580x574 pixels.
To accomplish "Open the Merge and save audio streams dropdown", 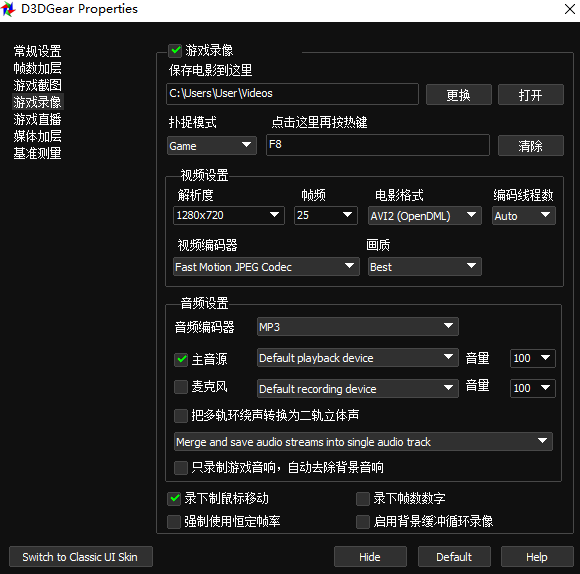I will click(x=363, y=441).
